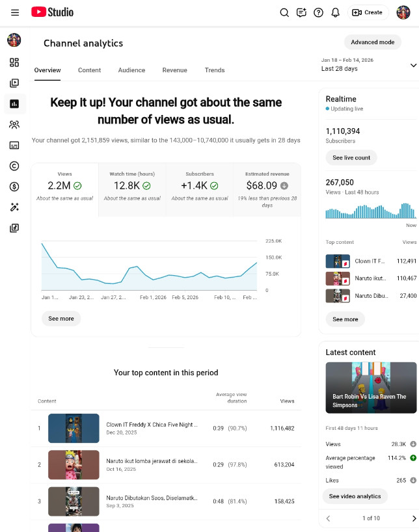Open the Customization wand sidebar icon

[14, 207]
